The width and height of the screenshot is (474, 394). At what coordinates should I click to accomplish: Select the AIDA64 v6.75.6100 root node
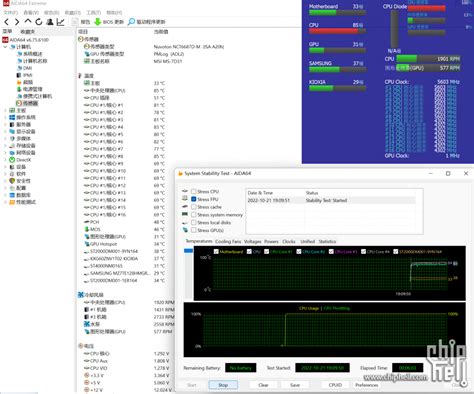pyautogui.click(x=25, y=40)
